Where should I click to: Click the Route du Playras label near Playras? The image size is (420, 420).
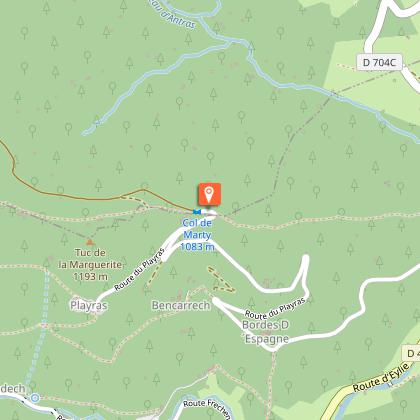(x=140, y=270)
